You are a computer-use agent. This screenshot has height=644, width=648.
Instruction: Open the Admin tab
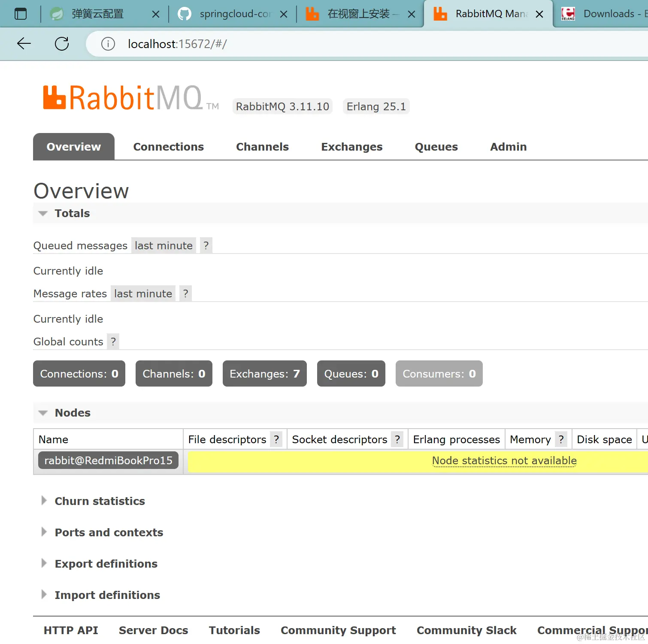click(x=509, y=147)
